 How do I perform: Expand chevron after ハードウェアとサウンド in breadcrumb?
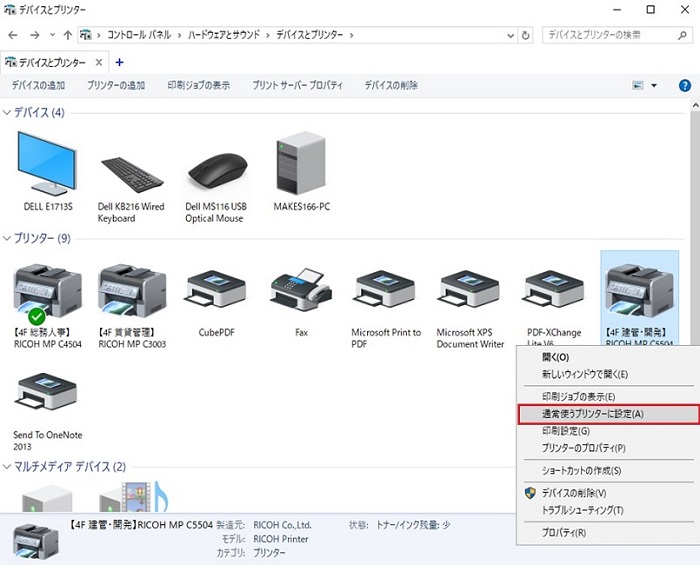268,35
